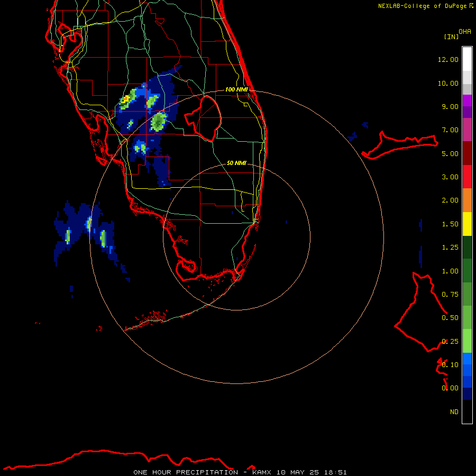Select the darkest green swatch beside 1.25
Image resolution: width=476 pixels, height=476 pixels.
click(x=467, y=247)
